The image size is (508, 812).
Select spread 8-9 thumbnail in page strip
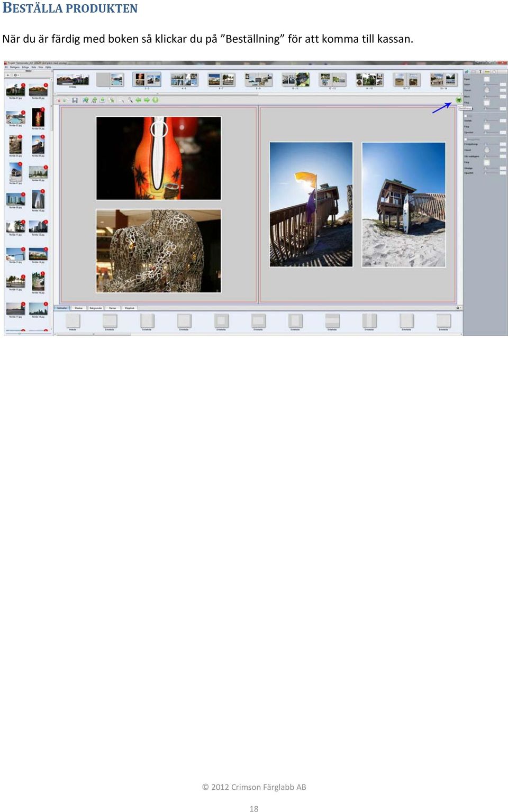point(258,80)
